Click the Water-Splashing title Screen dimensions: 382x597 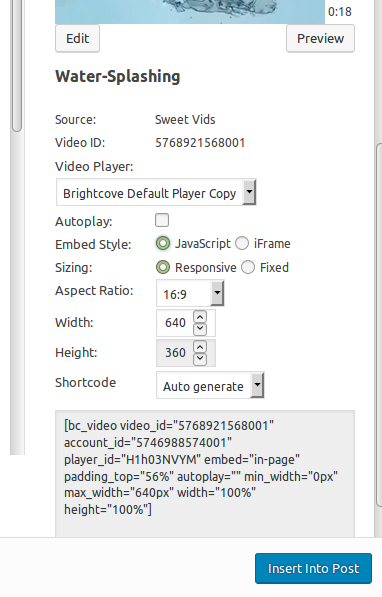click(118, 77)
